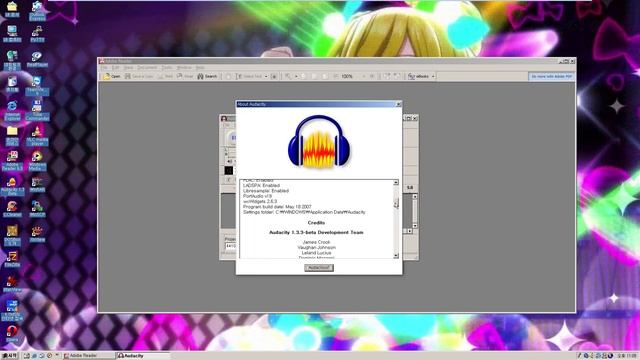
Task: Click the Snapshot camera tool in Adobe Reader
Action: point(274,76)
